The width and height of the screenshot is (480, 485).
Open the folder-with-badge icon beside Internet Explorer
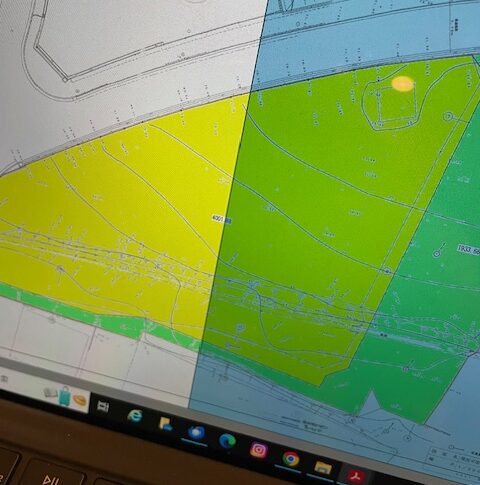(166, 424)
